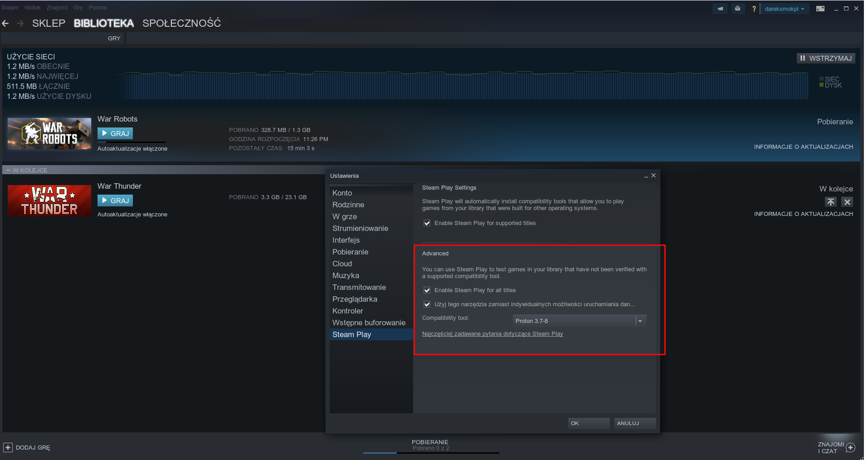The height and width of the screenshot is (460, 868).
Task: Pause downloads with WSTRZYMAJ button
Action: point(826,58)
